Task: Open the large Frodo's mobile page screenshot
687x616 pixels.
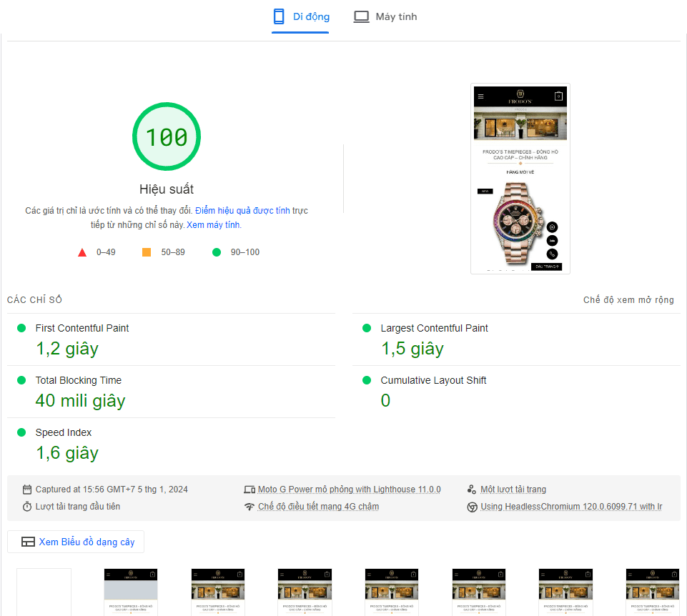Action: (520, 179)
